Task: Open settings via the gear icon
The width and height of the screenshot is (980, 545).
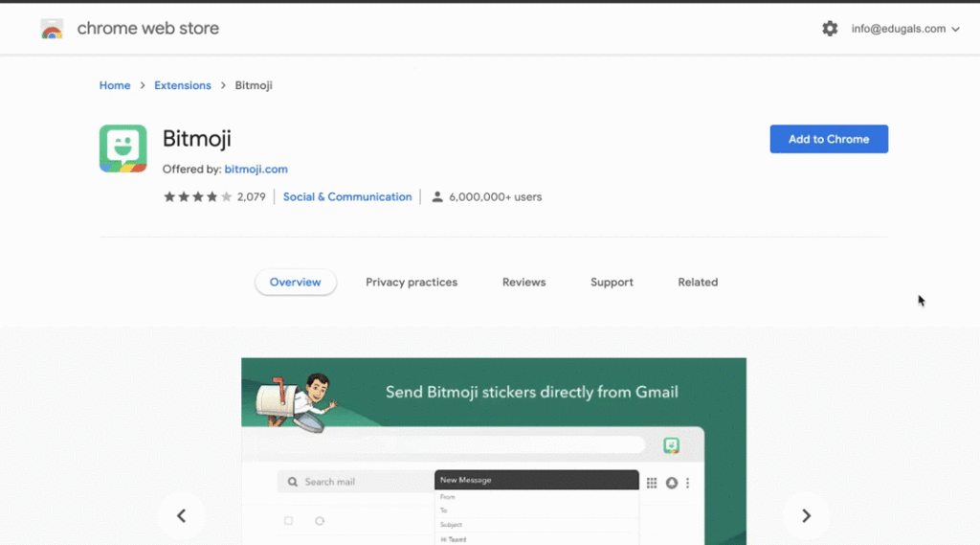Action: pos(830,28)
